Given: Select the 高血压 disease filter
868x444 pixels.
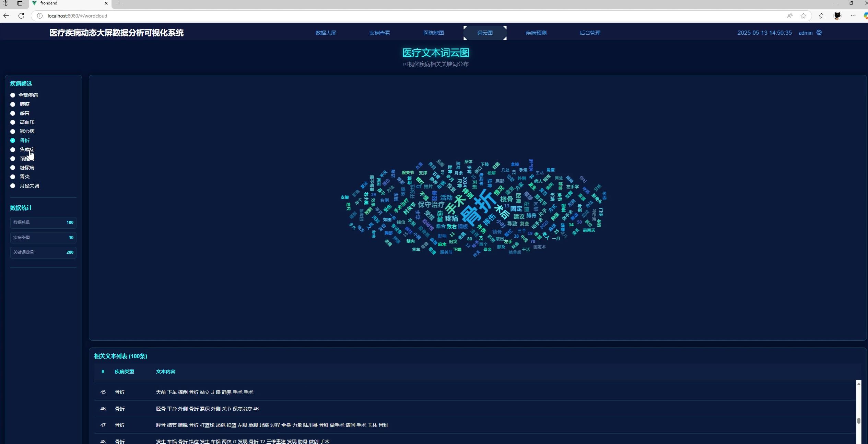Looking at the screenshot, I should (x=13, y=122).
